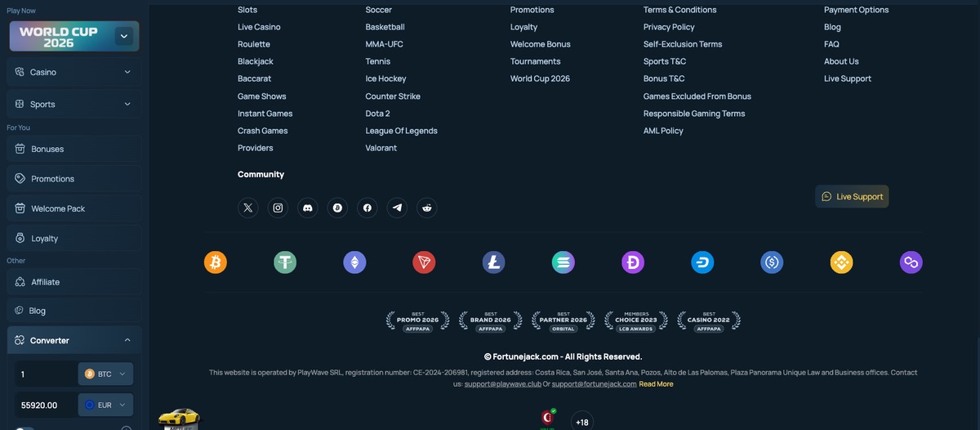The width and height of the screenshot is (980, 430).
Task: Click the +18 age restriction badge
Action: [x=581, y=421]
